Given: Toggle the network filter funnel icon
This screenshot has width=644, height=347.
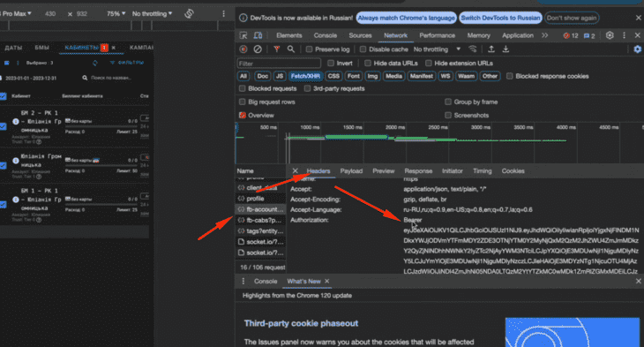Looking at the screenshot, I should click(277, 49).
